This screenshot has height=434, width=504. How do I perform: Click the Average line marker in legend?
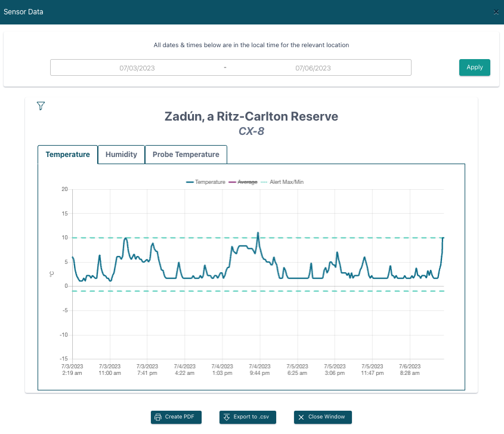tap(231, 182)
